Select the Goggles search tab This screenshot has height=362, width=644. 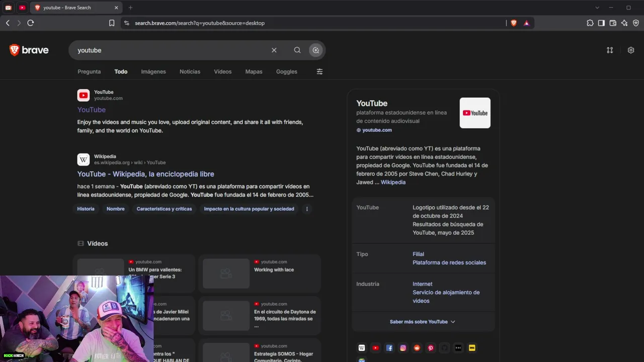pos(287,71)
